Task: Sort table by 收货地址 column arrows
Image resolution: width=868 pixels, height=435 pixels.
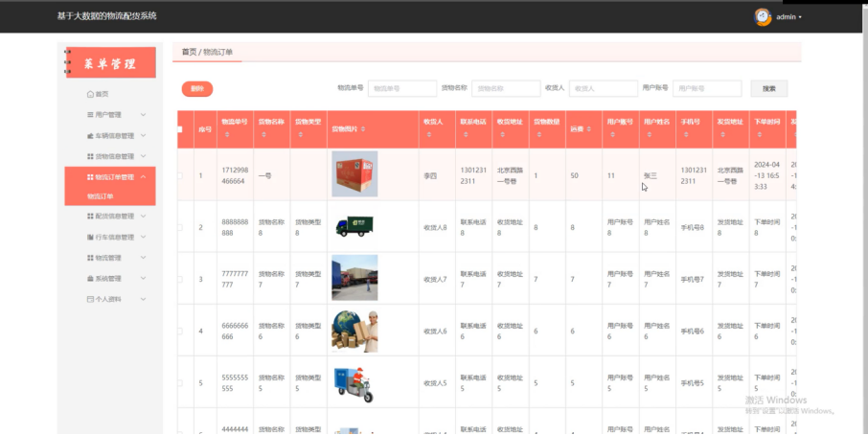Action: click(x=502, y=134)
